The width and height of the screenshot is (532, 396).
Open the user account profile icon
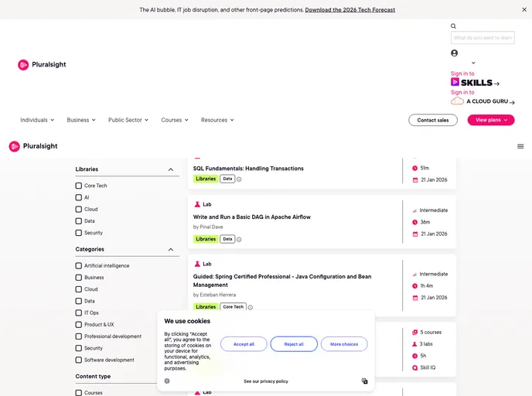(455, 53)
